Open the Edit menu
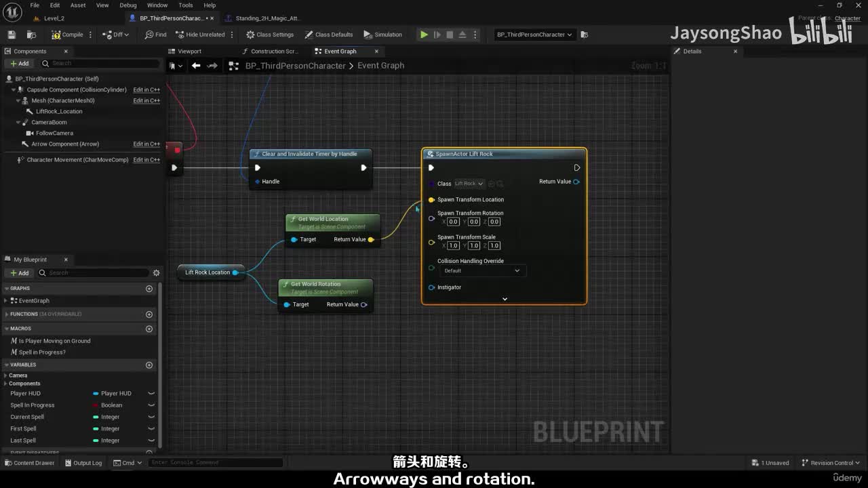868x488 pixels. (55, 5)
